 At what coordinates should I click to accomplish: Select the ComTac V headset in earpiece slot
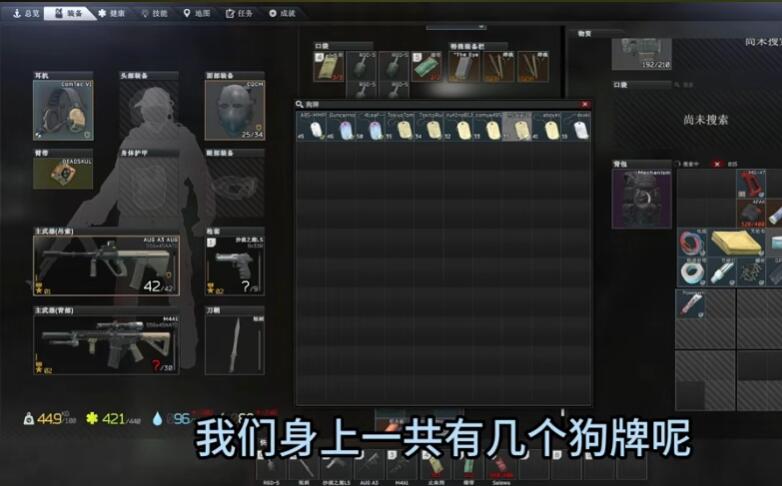click(63, 110)
